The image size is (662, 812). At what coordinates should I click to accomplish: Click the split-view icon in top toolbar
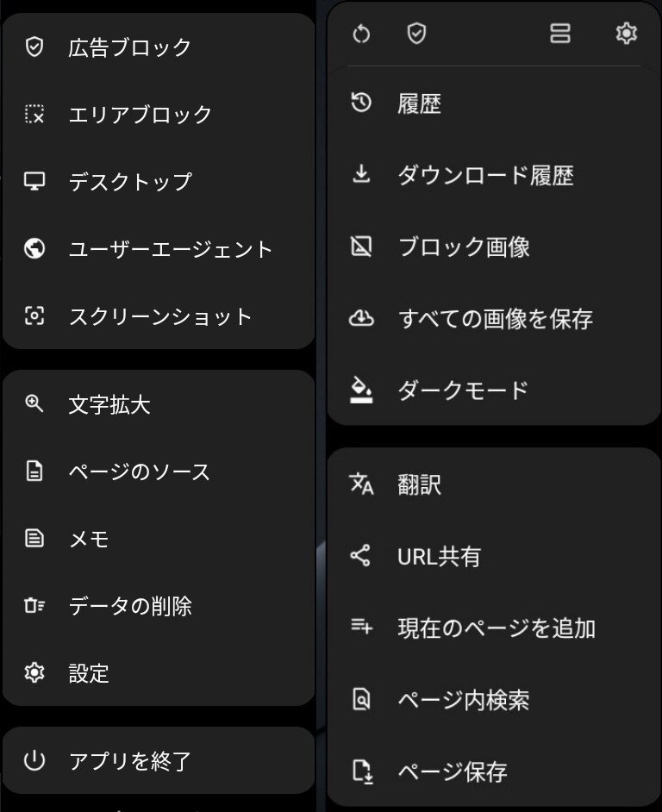pos(560,34)
